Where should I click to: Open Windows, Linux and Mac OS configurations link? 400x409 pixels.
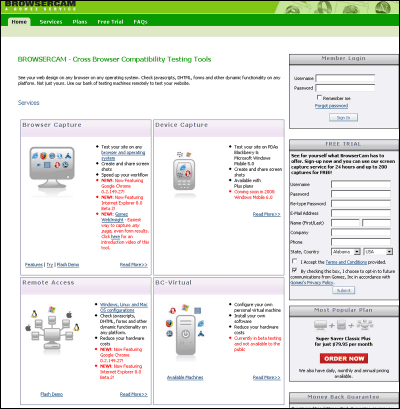click(x=124, y=307)
